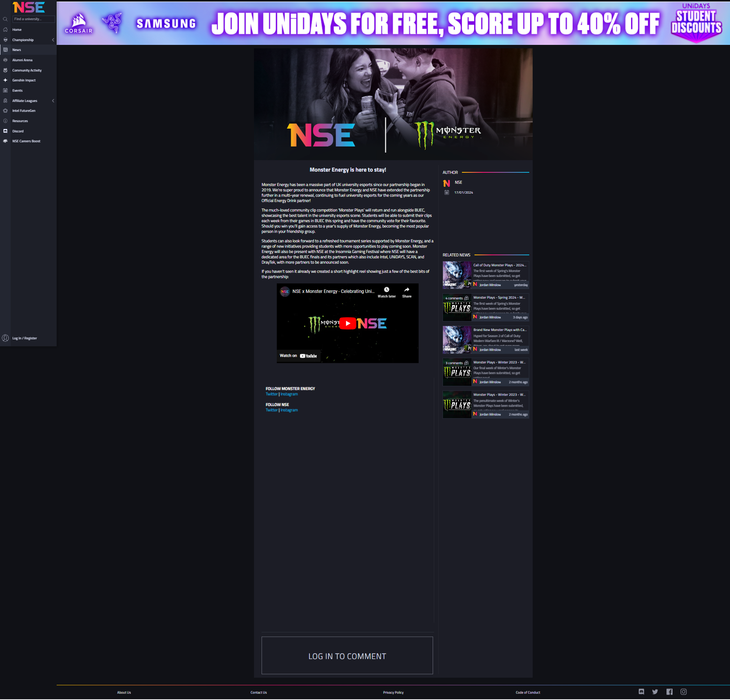The height and width of the screenshot is (700, 730).
Task: Click the NSE logo at top left
Action: pyautogui.click(x=29, y=7)
